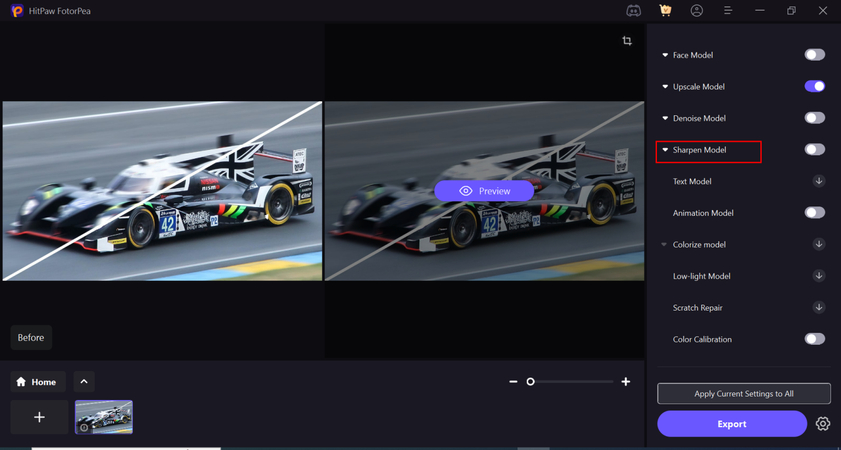Click the Preview button
This screenshot has height=450, width=841.
(x=484, y=191)
